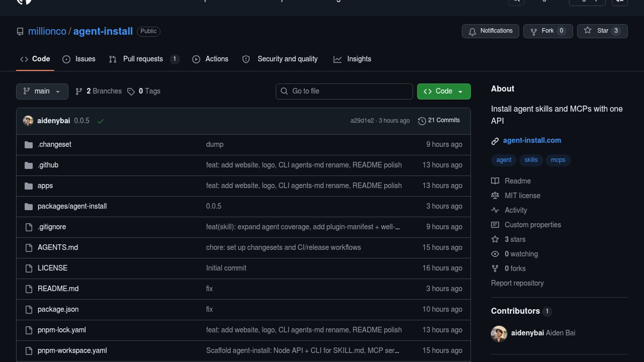This screenshot has height=362, width=644.
Task: Open the millionco owner link
Action: pyautogui.click(x=47, y=31)
